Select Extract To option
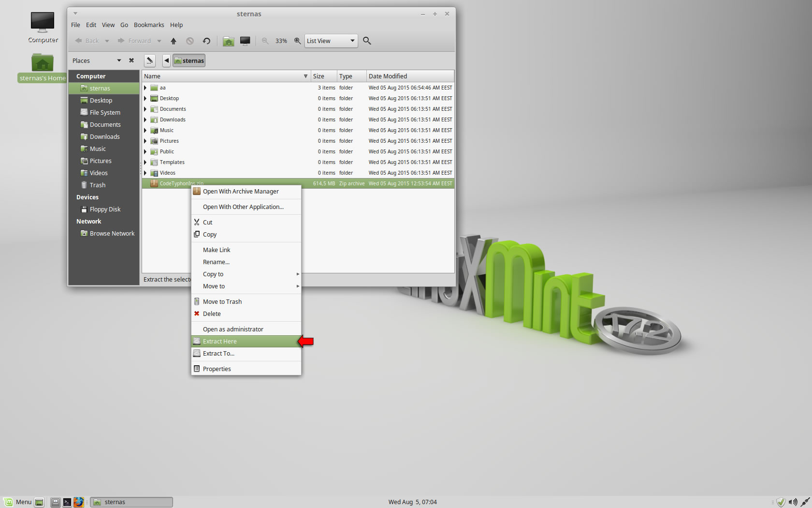This screenshot has height=508, width=812. [x=246, y=354]
